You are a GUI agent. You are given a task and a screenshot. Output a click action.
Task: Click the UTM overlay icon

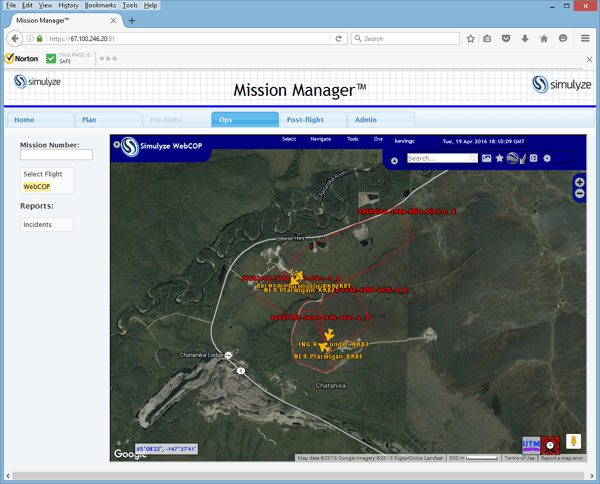click(531, 445)
